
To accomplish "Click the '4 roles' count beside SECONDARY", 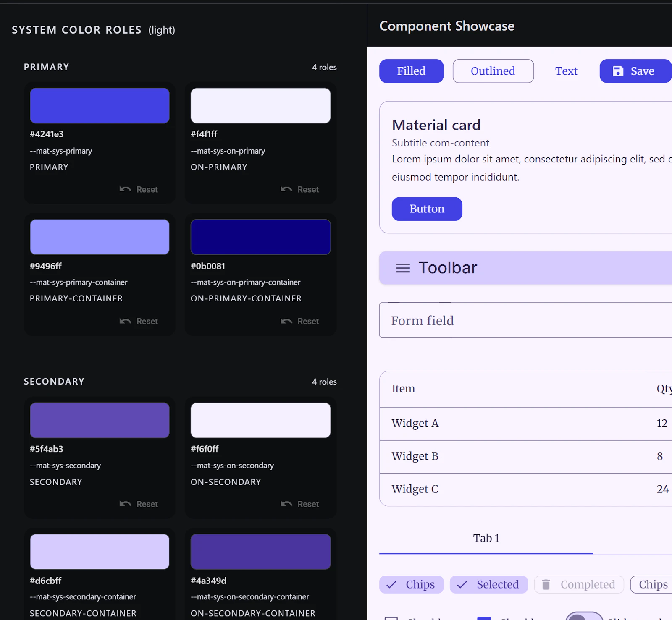I will pos(324,382).
